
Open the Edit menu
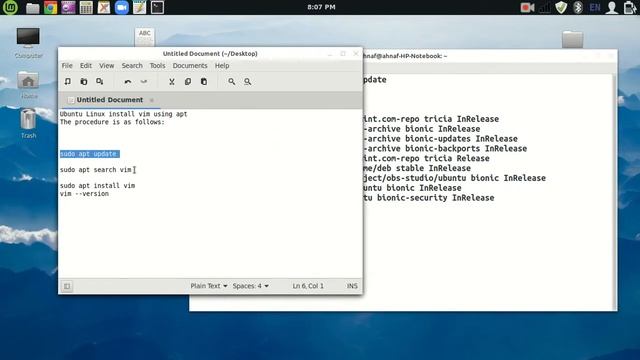[x=86, y=66]
